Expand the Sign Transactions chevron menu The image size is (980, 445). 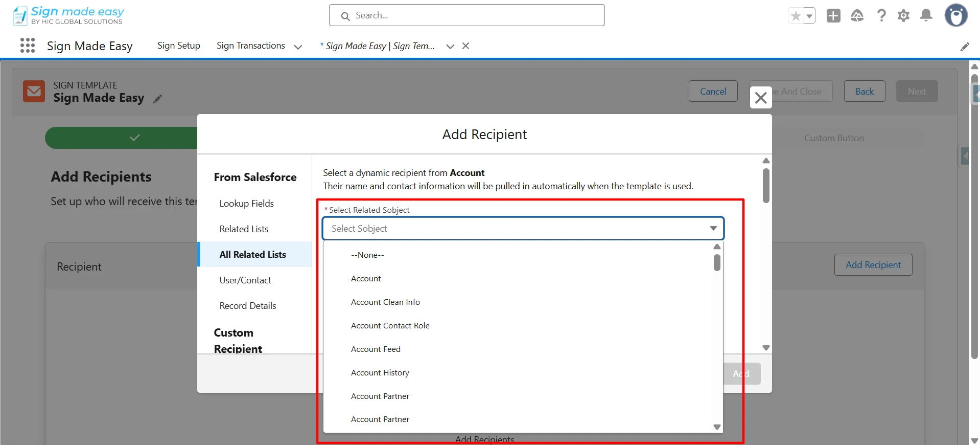(298, 47)
